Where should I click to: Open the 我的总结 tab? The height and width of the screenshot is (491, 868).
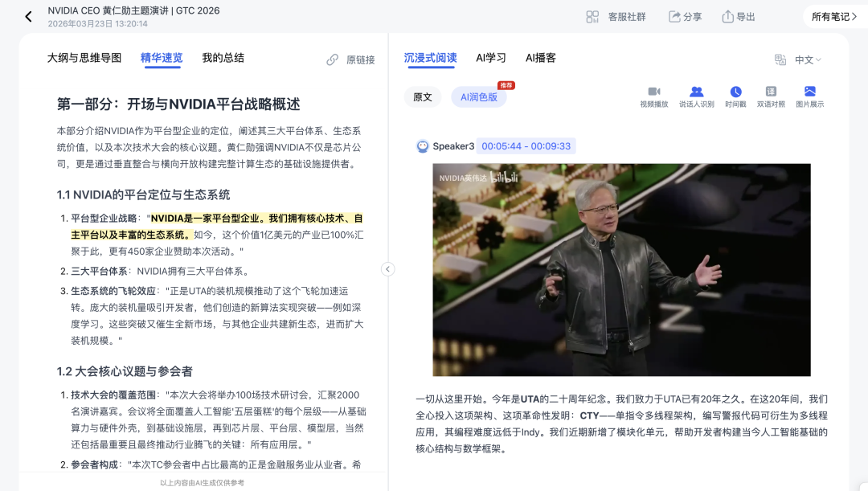pos(223,58)
